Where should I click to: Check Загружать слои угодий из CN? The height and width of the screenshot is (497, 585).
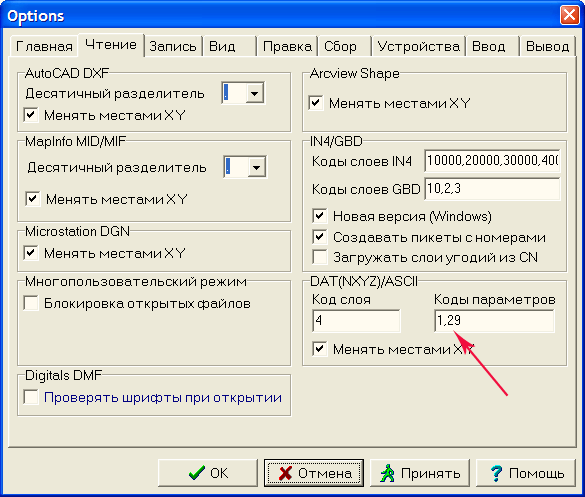[320, 257]
